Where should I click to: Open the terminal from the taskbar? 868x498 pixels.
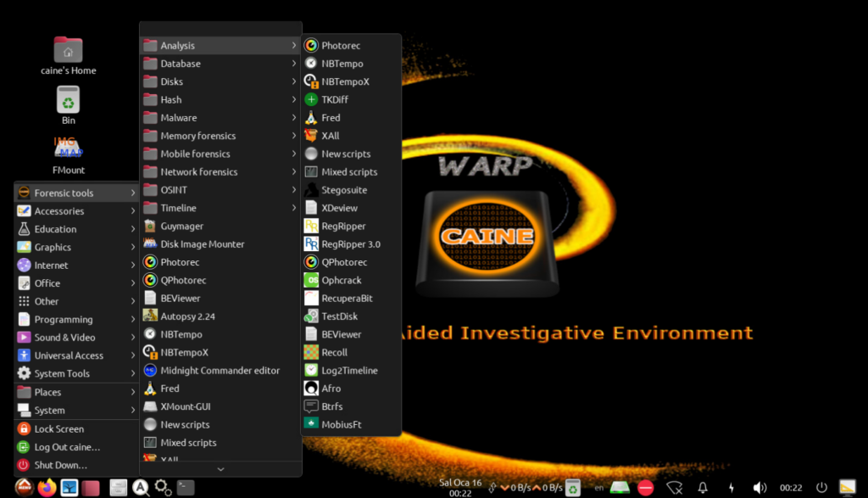click(186, 488)
